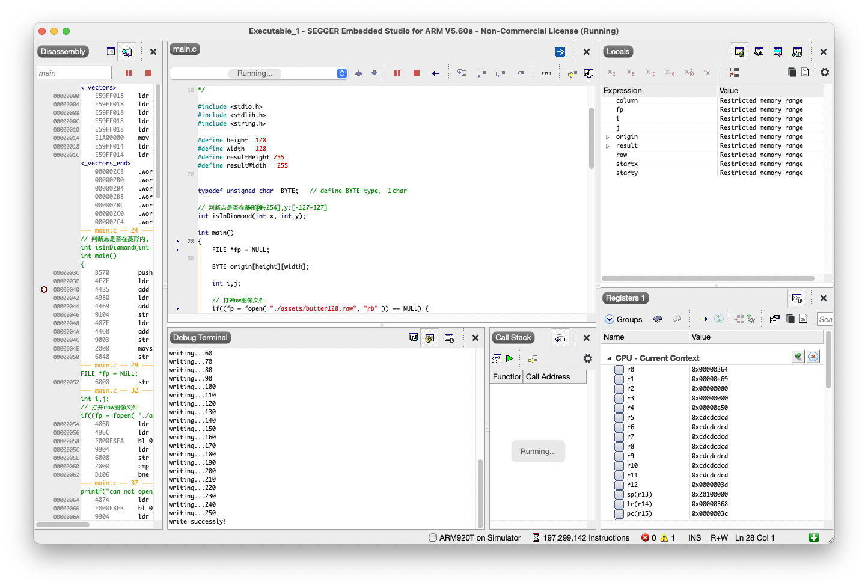The height and width of the screenshot is (588, 868).
Task: Toggle the breakpoint at address 00000040
Action: [44, 290]
